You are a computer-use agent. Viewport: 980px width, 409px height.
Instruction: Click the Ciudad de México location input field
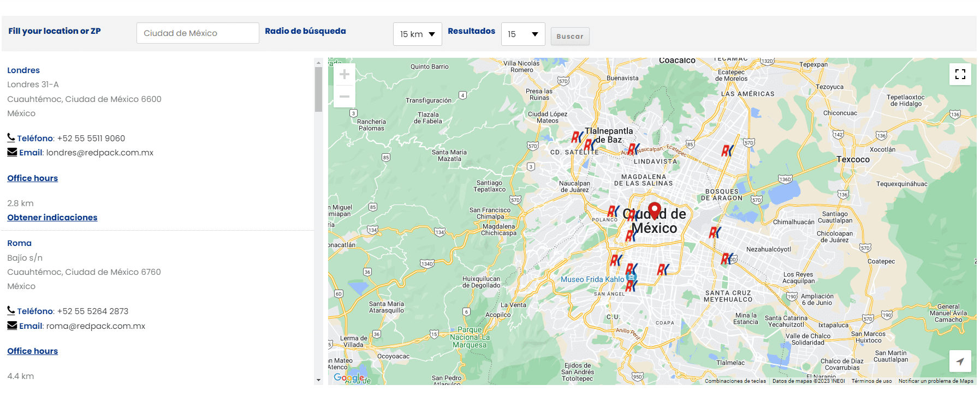[198, 33]
